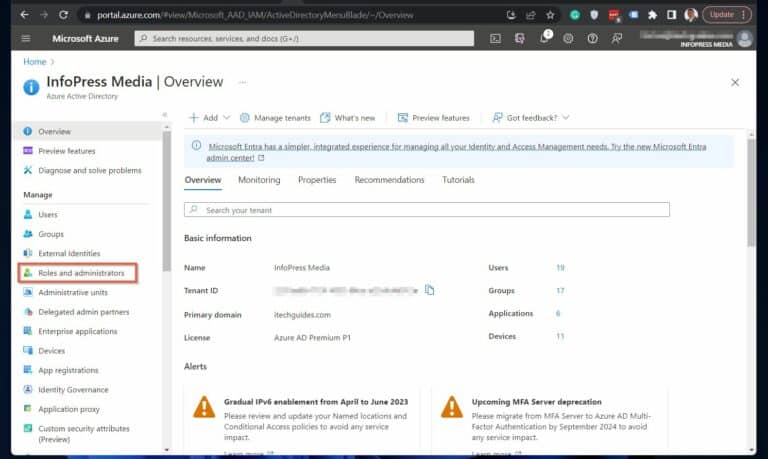Open Preview features in the left menu
768x459 pixels.
(x=67, y=151)
